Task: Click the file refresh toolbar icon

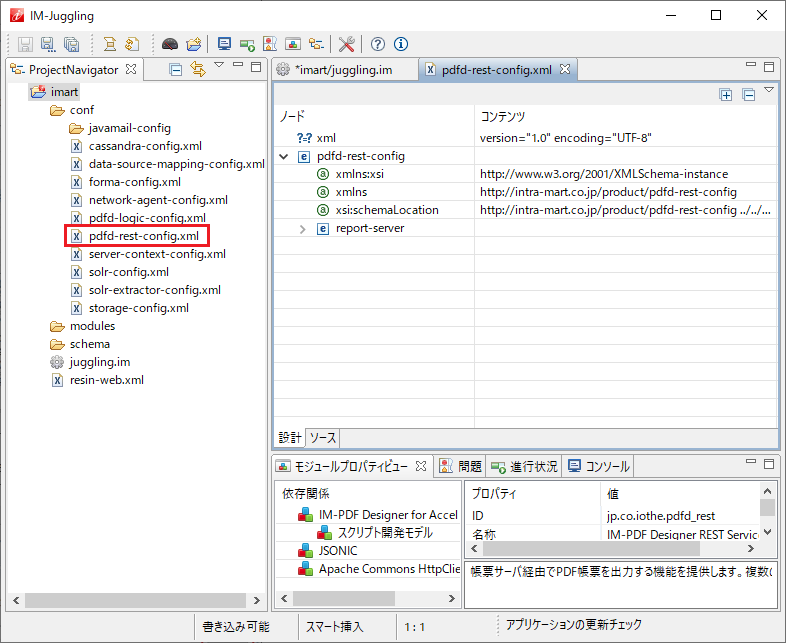Action: click(x=132, y=44)
